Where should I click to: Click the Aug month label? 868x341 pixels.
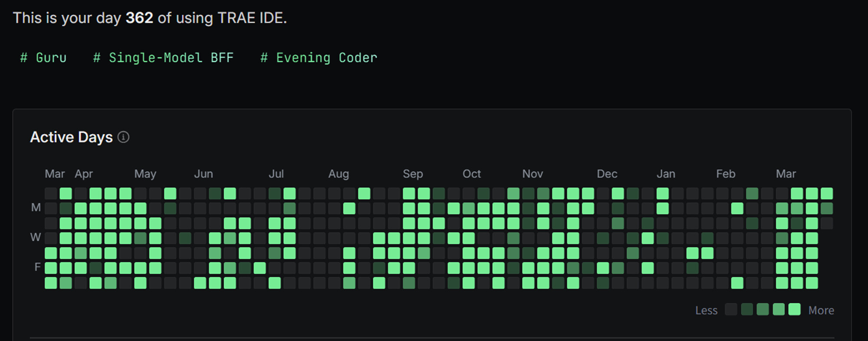click(x=339, y=174)
